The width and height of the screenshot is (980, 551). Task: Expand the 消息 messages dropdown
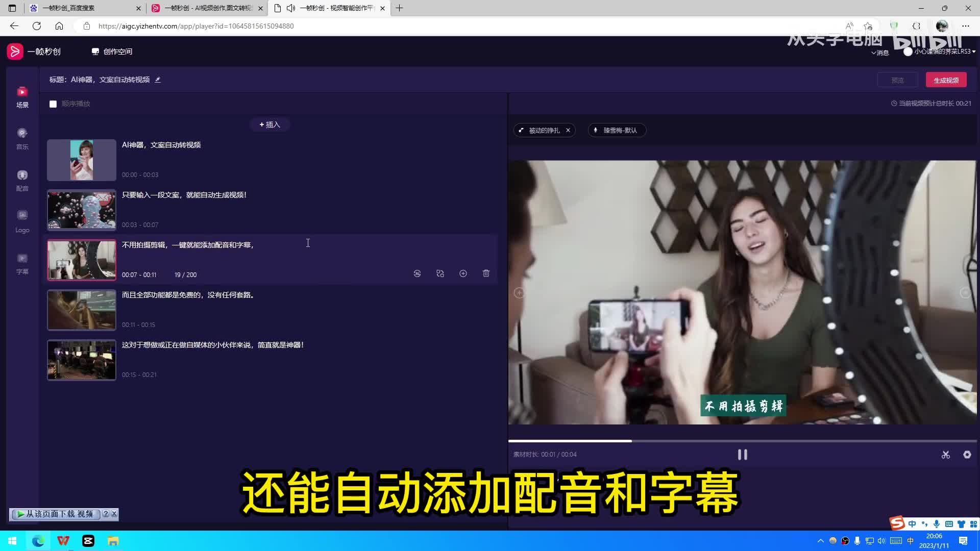880,53
